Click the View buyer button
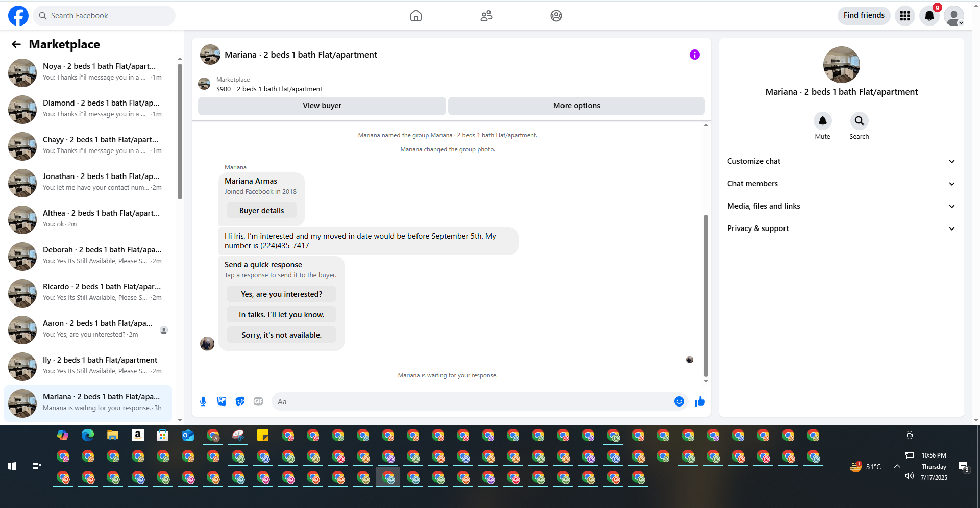Viewport: 980px width, 508px height. (322, 106)
